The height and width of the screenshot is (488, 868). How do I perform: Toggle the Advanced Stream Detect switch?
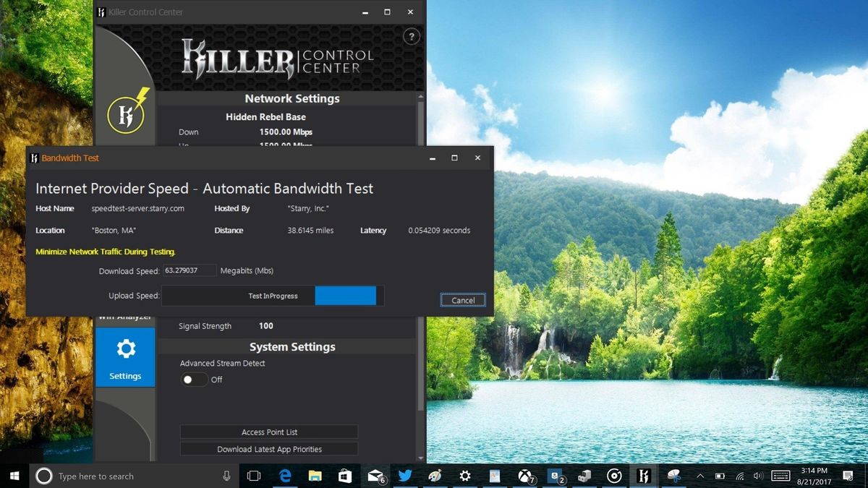click(194, 380)
